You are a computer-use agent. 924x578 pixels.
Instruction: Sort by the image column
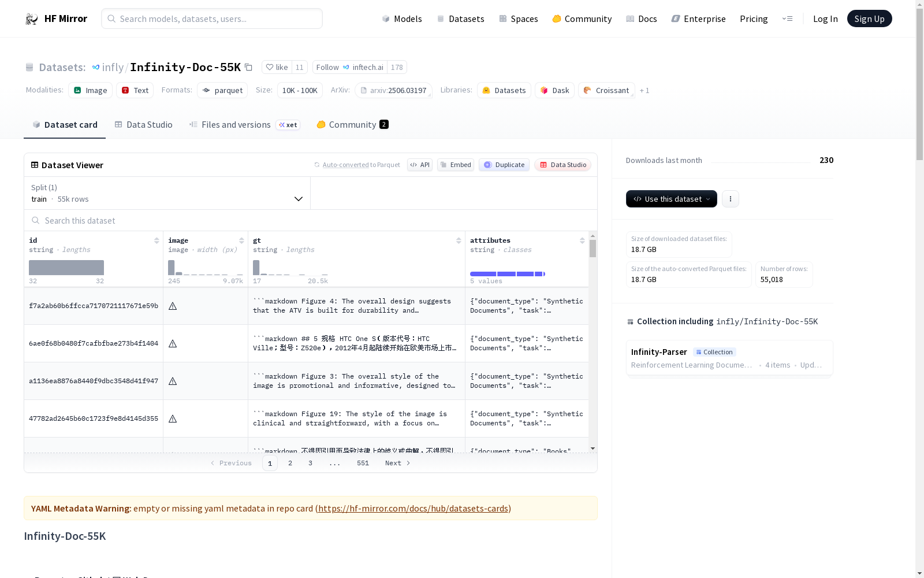(x=241, y=240)
